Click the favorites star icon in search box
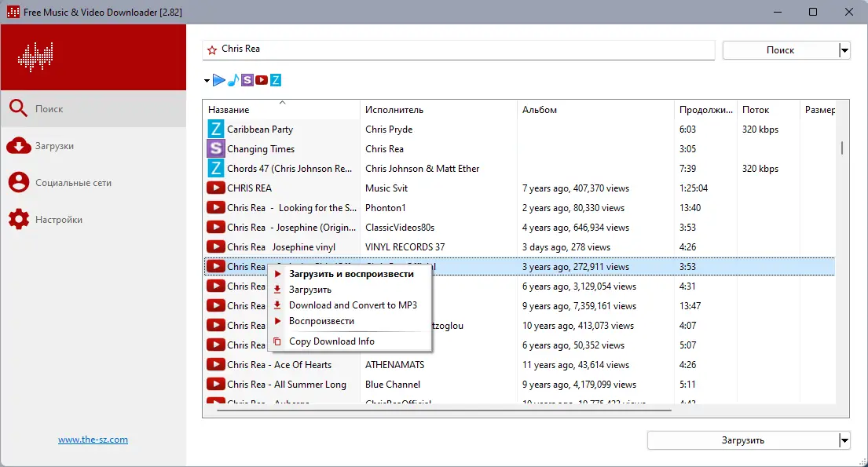The image size is (868, 467). tap(212, 50)
